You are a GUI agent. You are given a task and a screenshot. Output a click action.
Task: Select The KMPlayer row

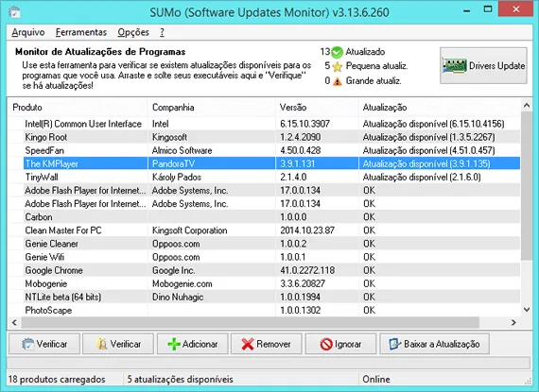264,163
